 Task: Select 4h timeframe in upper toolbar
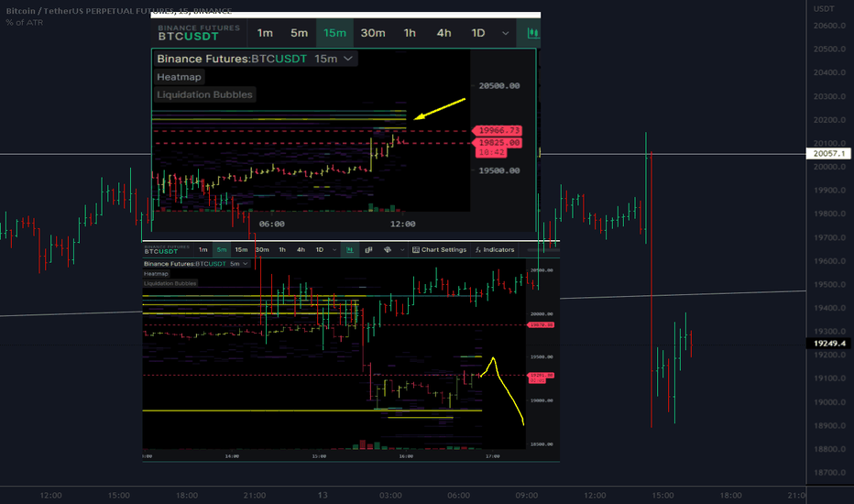point(443,33)
